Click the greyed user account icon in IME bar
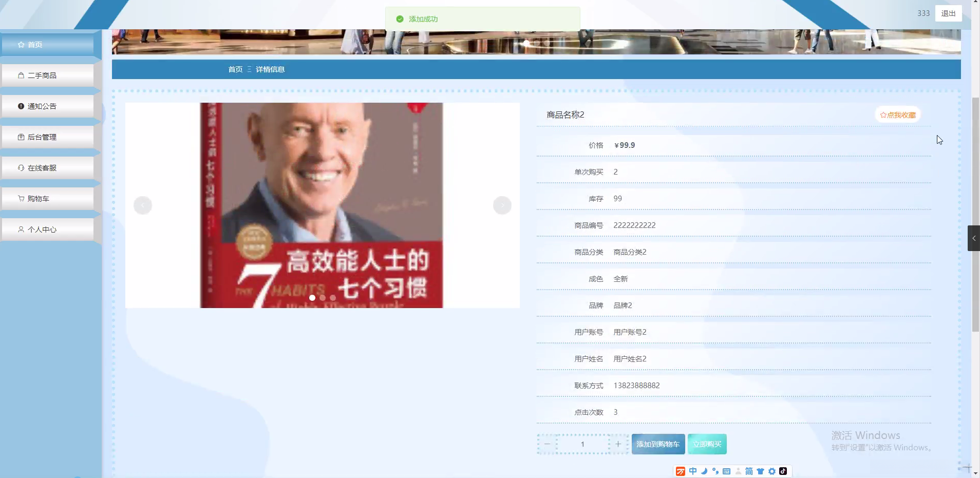This screenshot has height=478, width=980. pyautogui.click(x=738, y=471)
